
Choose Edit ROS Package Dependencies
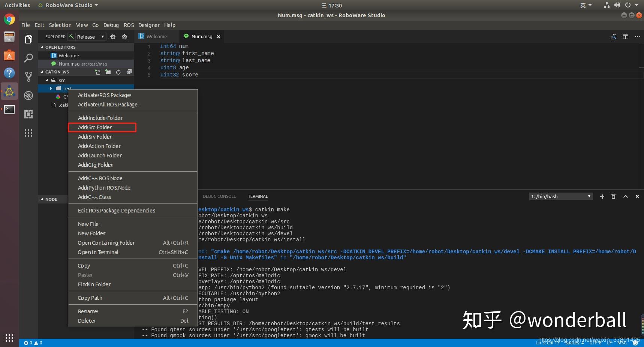pos(133,211)
